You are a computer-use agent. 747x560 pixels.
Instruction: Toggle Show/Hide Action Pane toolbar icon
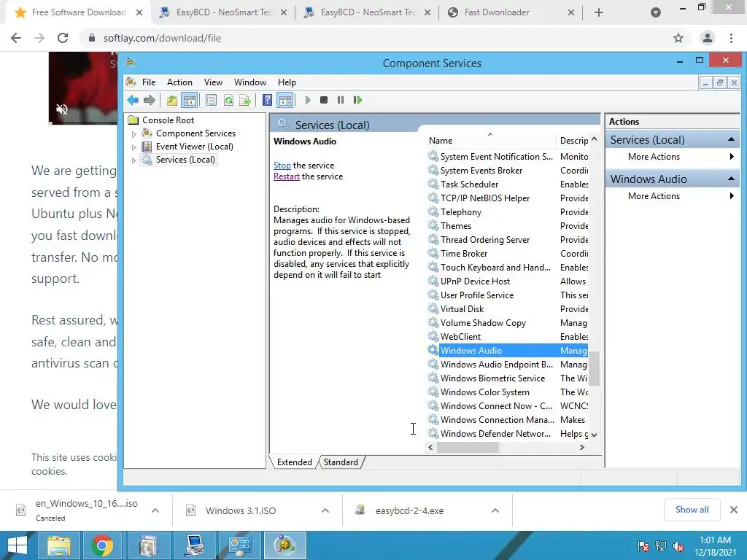(285, 100)
